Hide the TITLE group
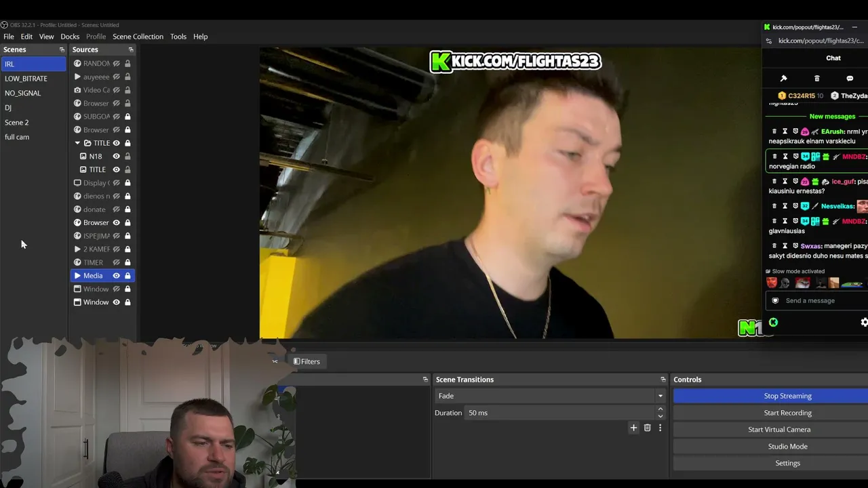This screenshot has width=868, height=488. coord(117,143)
